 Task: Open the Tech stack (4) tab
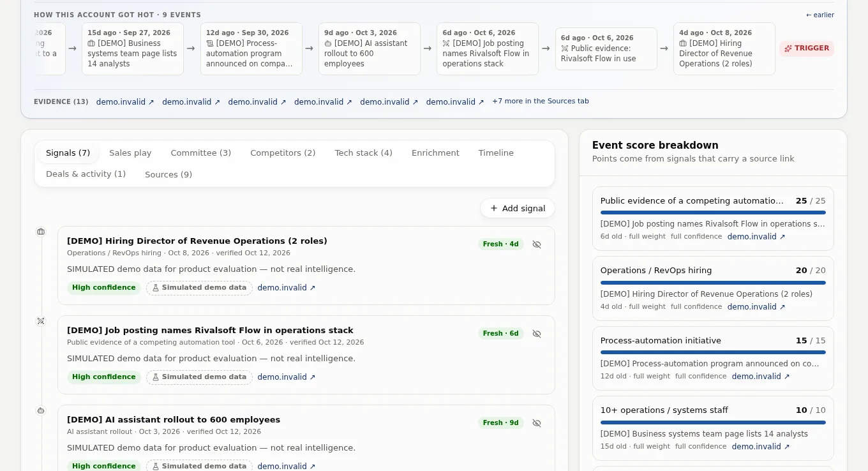364,153
